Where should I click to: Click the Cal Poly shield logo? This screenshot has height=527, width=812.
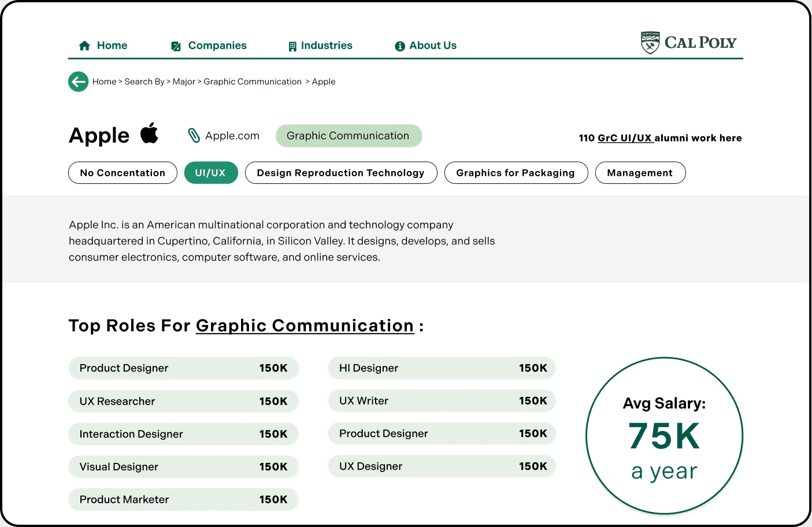pyautogui.click(x=650, y=43)
